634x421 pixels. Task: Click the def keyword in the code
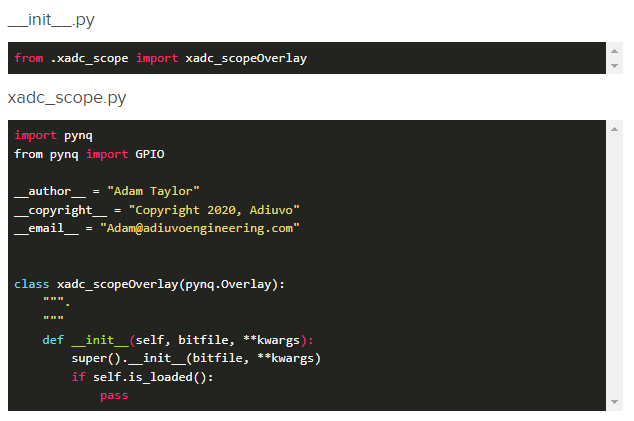(53, 340)
